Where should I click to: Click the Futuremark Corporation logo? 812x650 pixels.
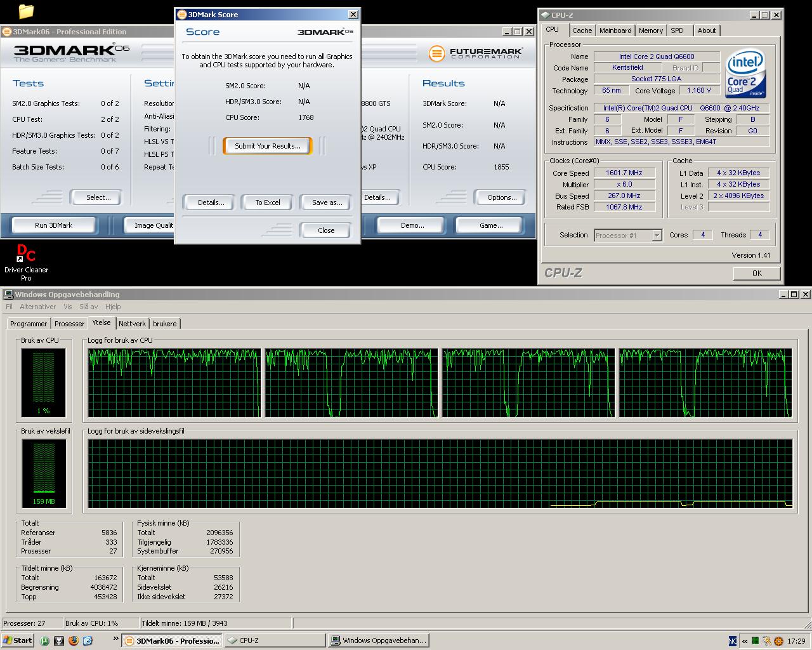pos(475,53)
